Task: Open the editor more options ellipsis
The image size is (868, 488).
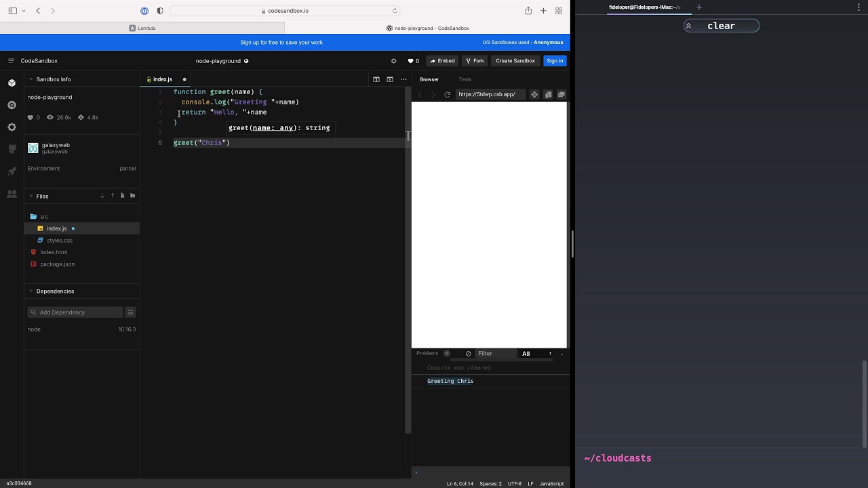Action: pyautogui.click(x=403, y=79)
